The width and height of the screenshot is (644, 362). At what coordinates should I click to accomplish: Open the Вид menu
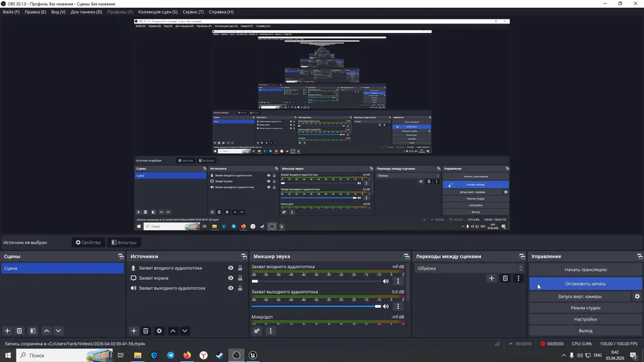(58, 12)
